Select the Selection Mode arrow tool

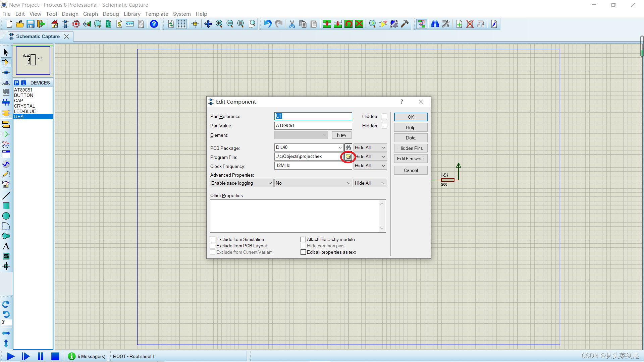pyautogui.click(x=6, y=52)
